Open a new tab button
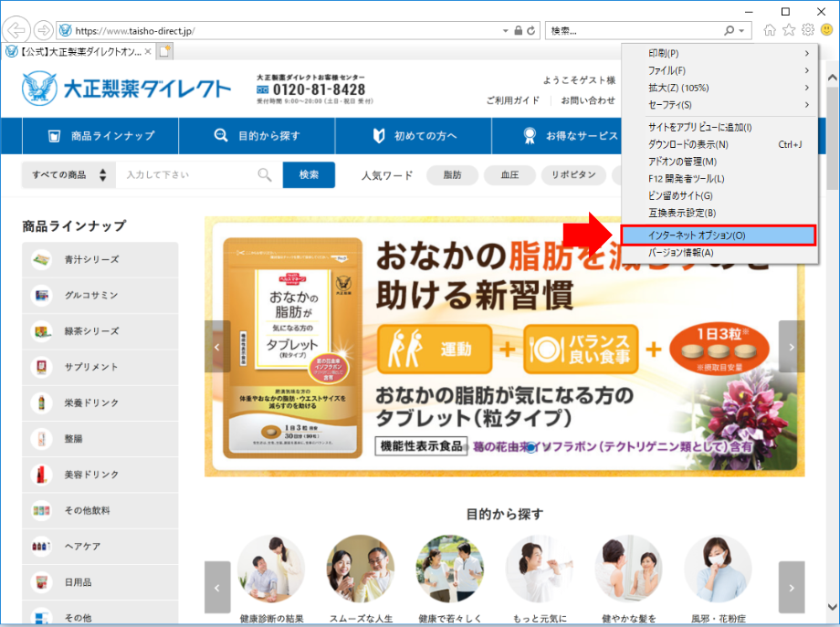 click(164, 51)
